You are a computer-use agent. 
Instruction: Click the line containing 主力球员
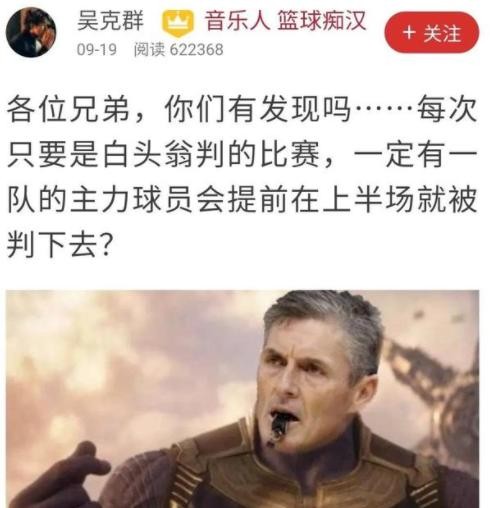(242, 200)
